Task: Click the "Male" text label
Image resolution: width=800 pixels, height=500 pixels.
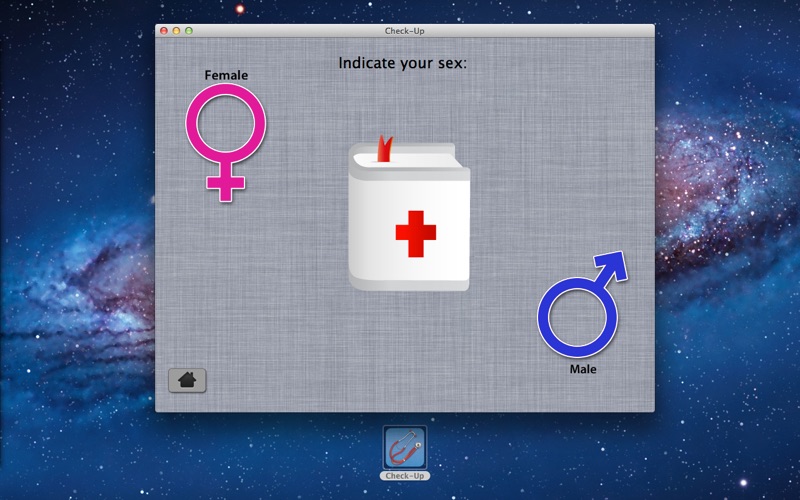Action: (x=583, y=369)
